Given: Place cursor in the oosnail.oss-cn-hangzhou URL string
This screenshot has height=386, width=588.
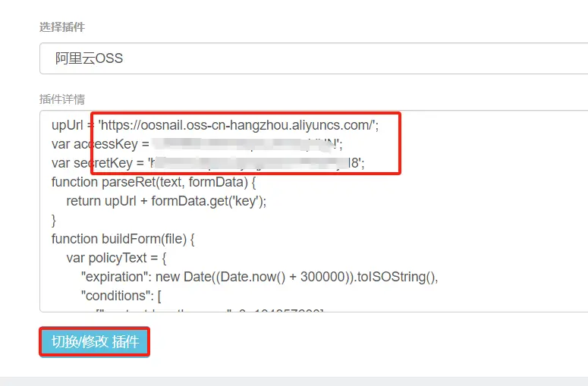Looking at the screenshot, I should [238, 125].
